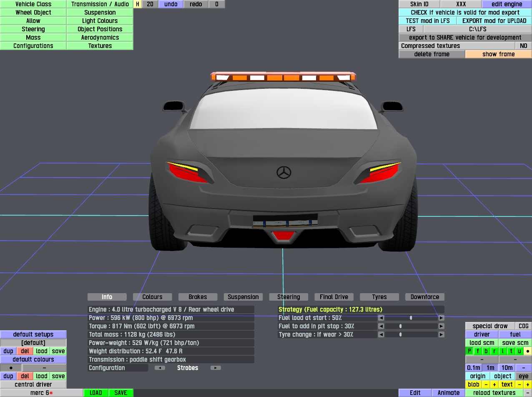Open Textures menu

(x=100, y=46)
